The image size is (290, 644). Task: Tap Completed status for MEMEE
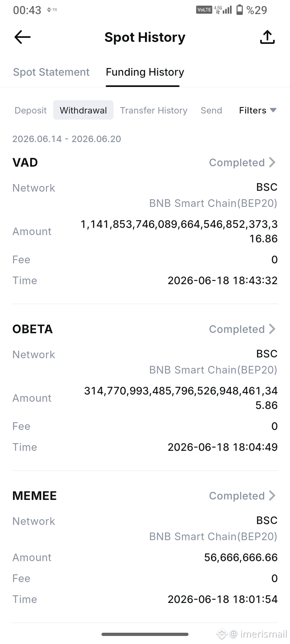click(237, 496)
